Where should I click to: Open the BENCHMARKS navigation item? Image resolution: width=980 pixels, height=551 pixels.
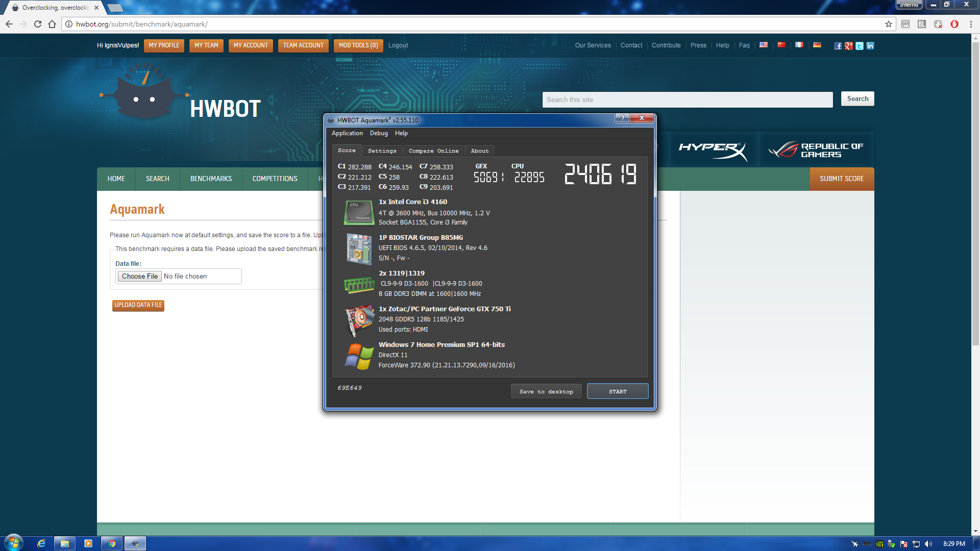[211, 179]
